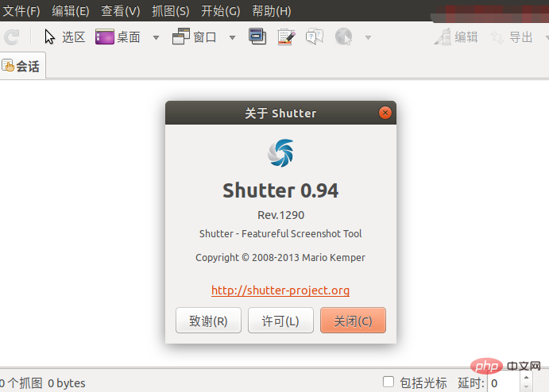Click the capture tooltip icon
Viewport: 549px width, 392px height.
pyautogui.click(x=315, y=37)
